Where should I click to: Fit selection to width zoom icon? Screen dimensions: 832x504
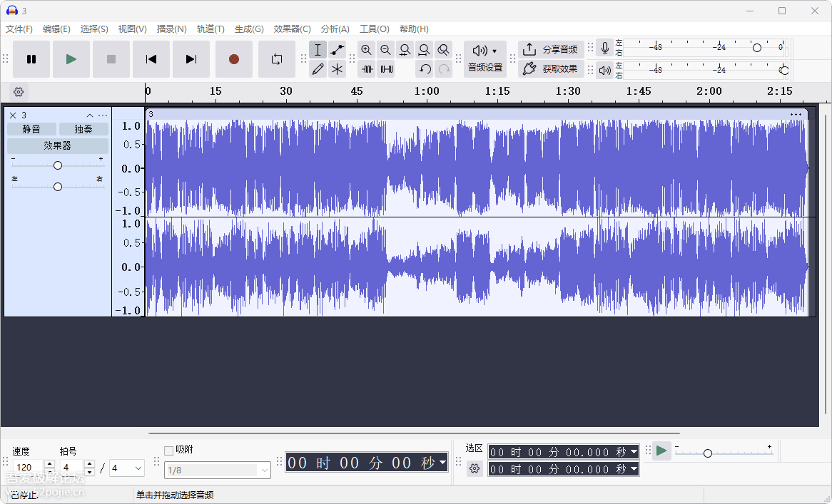pyautogui.click(x=405, y=50)
